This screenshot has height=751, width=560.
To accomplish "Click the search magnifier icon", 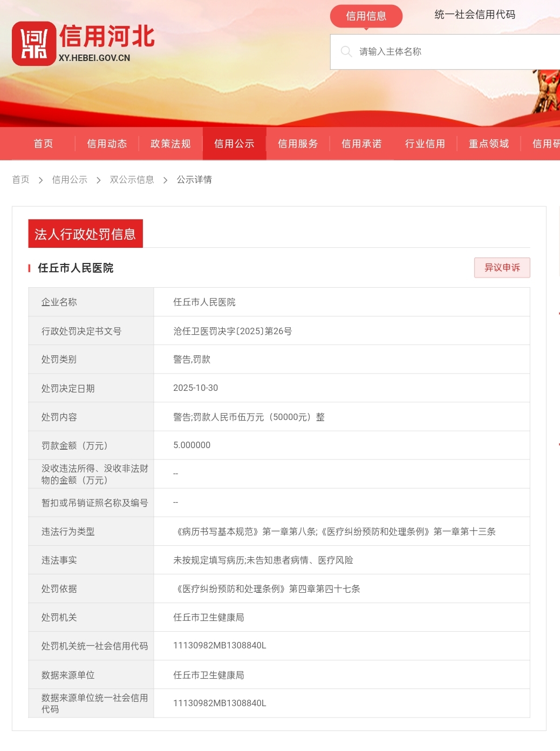I will [346, 51].
